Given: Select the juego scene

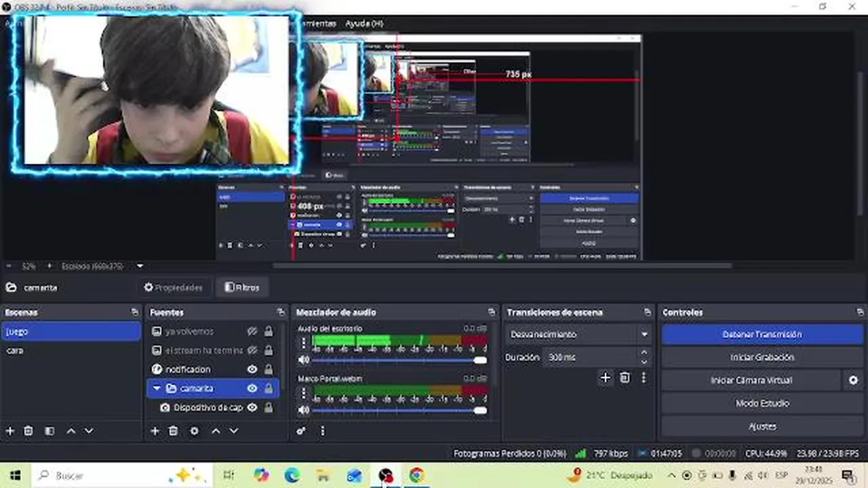Looking at the screenshot, I should (71, 331).
